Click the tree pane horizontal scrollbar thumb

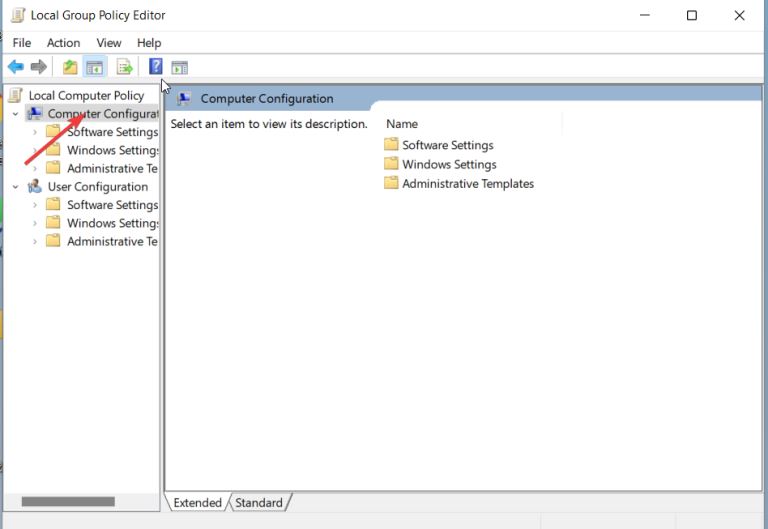pos(68,502)
